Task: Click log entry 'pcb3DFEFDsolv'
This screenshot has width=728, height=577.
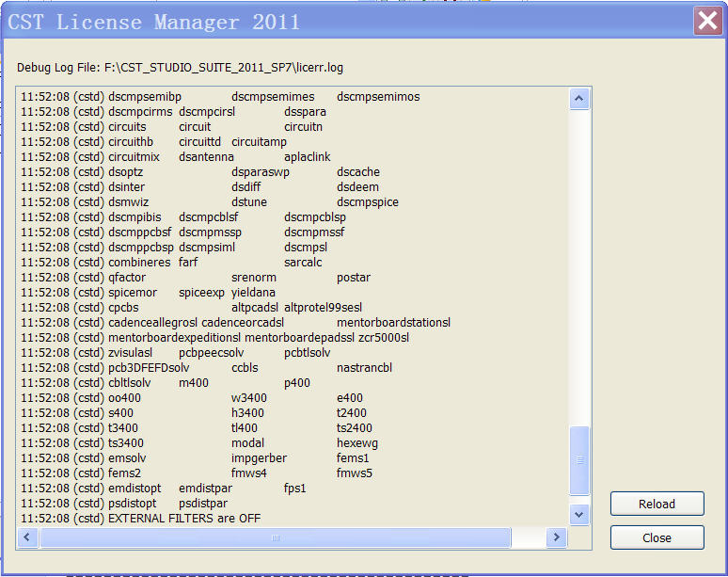Action: 149,368
